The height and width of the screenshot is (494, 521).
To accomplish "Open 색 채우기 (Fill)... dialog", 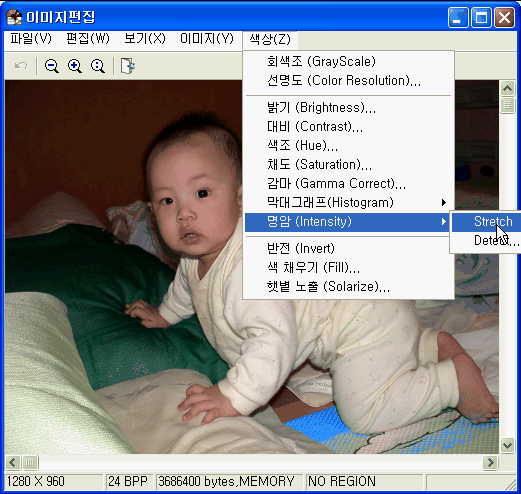I will (x=349, y=267).
